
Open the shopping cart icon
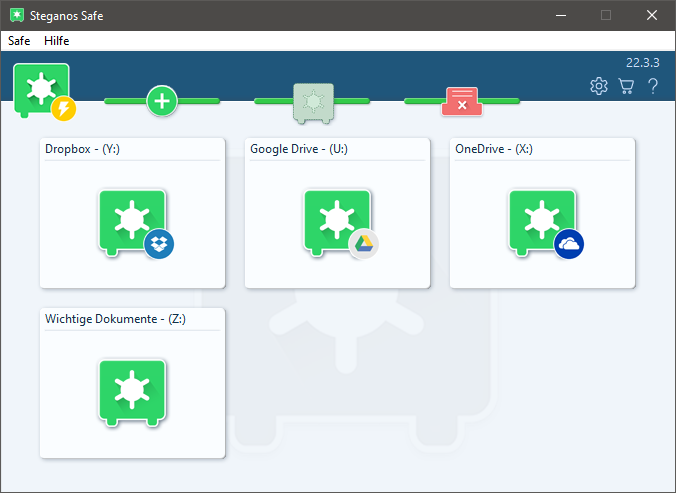point(626,86)
